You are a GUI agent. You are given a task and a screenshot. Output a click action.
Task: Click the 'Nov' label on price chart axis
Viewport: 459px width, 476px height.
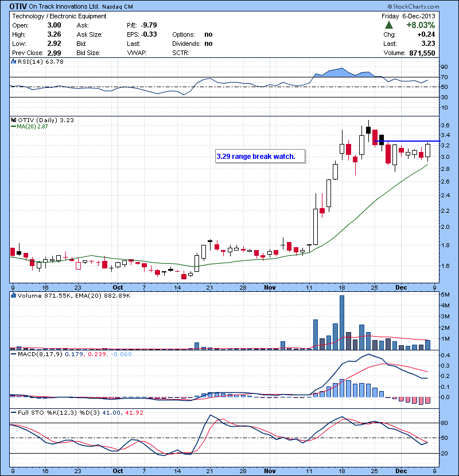(270, 287)
